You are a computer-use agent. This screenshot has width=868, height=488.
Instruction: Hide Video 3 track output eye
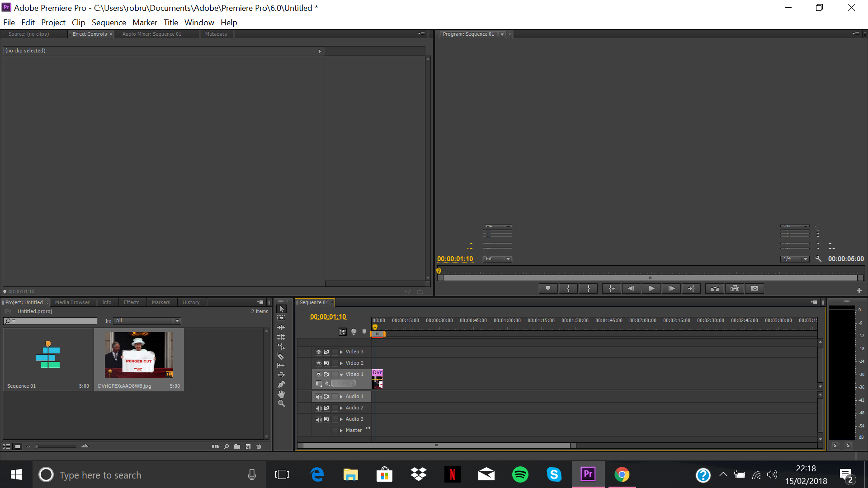(x=318, y=352)
